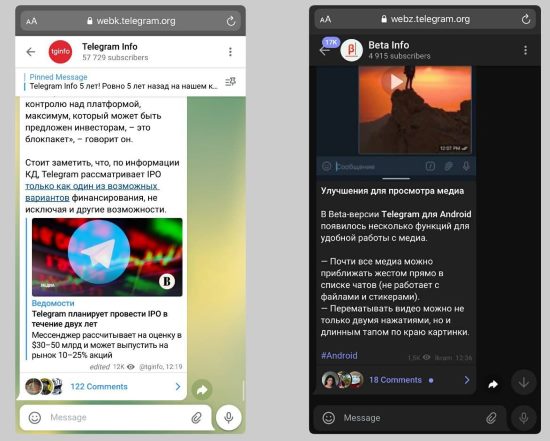This screenshot has width=550, height=441.
Task: Open Telegram Info channel avatar
Action: pyautogui.click(x=60, y=52)
